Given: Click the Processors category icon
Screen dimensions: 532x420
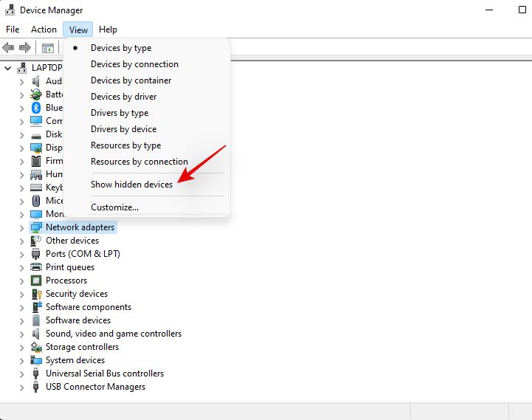Looking at the screenshot, I should coord(36,280).
